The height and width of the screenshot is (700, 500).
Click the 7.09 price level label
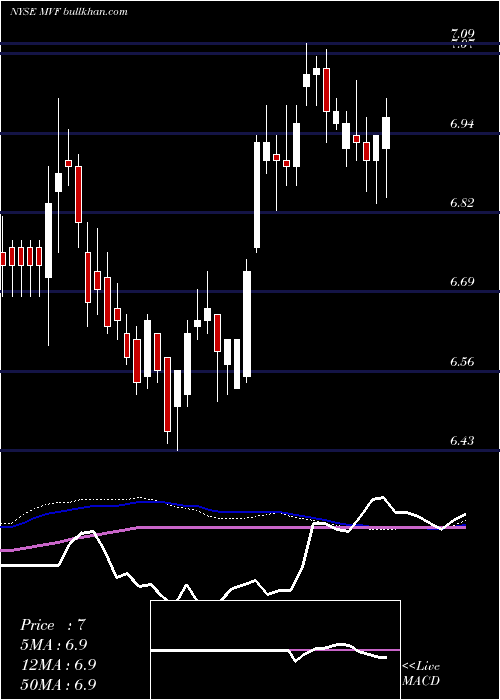point(462,34)
